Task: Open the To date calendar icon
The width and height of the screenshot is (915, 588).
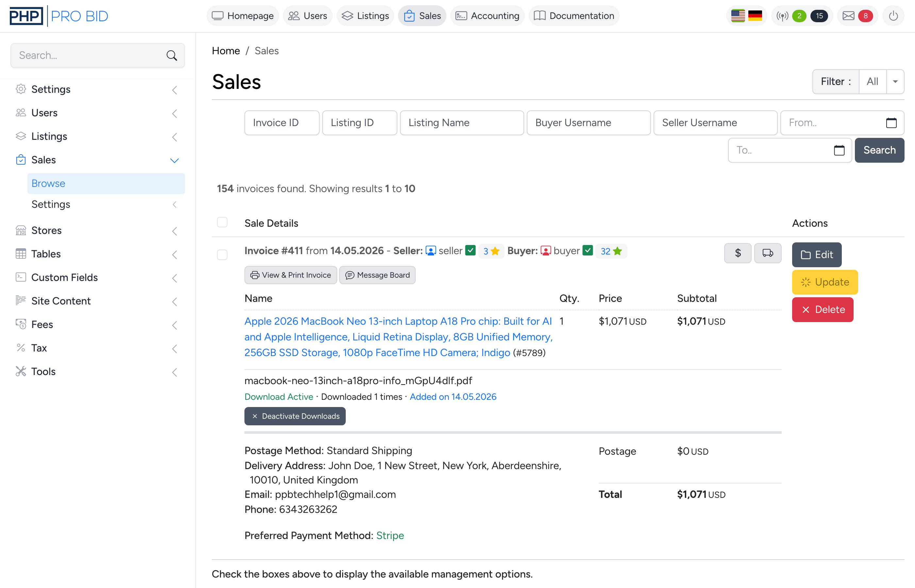Action: pyautogui.click(x=839, y=151)
